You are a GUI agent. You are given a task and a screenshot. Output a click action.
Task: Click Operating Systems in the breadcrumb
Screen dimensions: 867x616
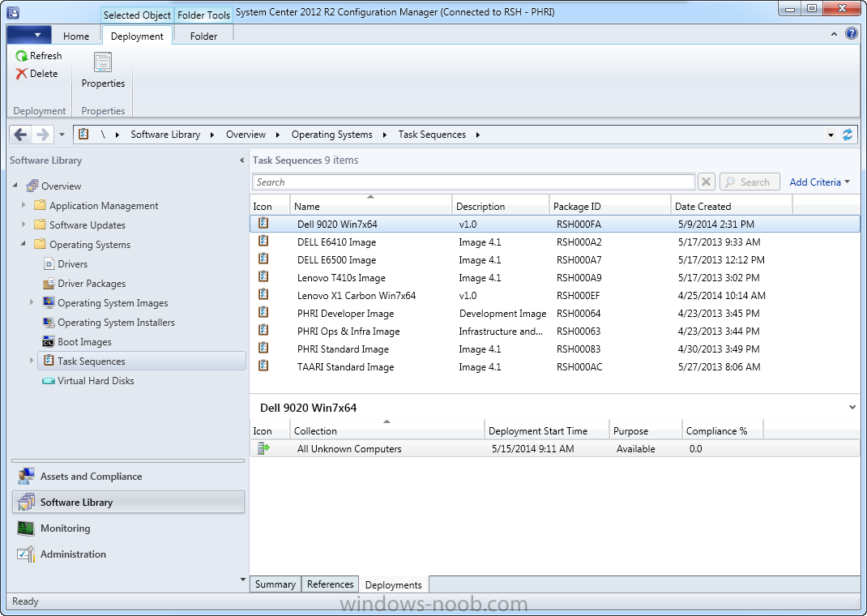point(331,135)
